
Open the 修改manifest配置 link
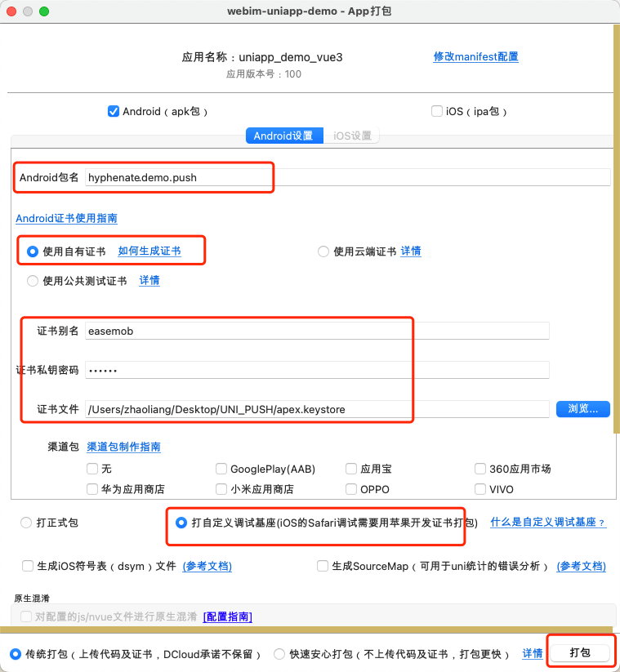(x=475, y=57)
